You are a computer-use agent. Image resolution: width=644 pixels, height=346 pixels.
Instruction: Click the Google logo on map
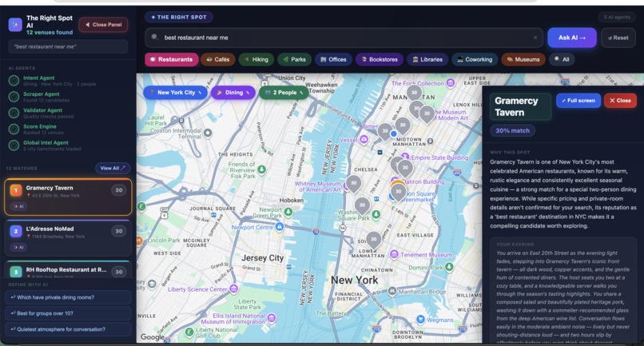[x=153, y=337]
